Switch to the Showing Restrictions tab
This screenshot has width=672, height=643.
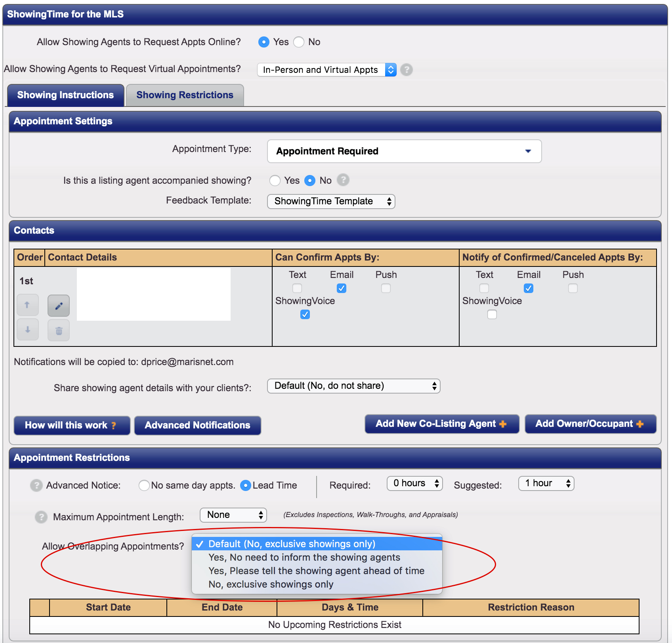pos(185,95)
